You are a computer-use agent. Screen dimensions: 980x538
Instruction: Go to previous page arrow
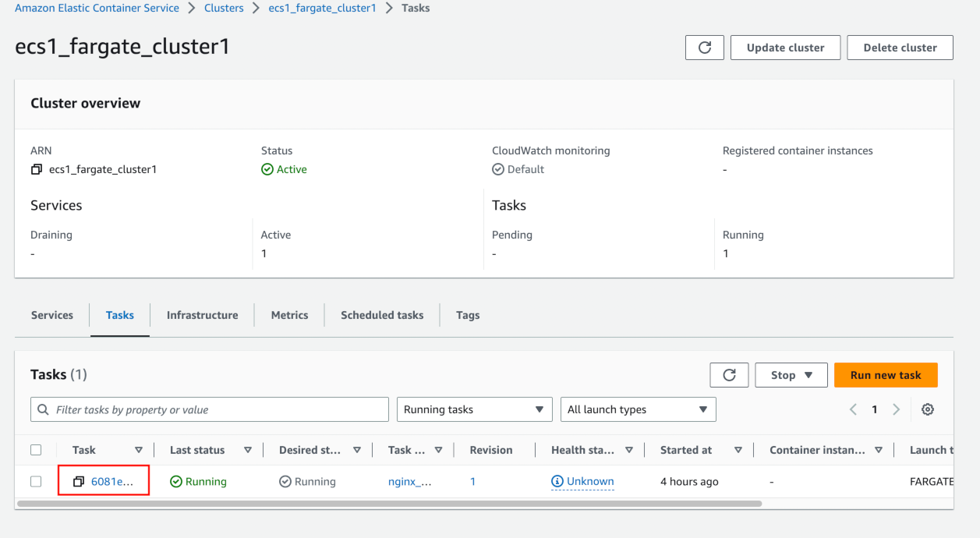[x=853, y=409]
